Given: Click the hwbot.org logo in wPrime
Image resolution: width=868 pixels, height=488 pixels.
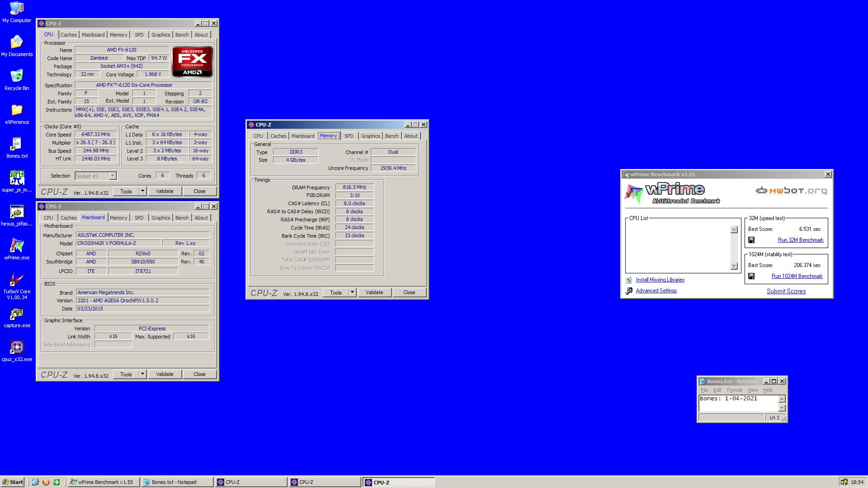Looking at the screenshot, I should (x=791, y=191).
